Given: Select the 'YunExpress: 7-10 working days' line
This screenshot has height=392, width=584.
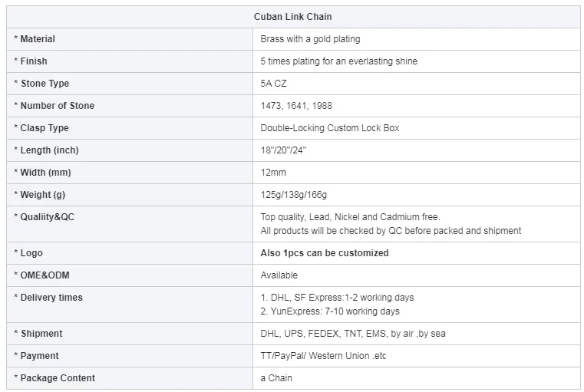Looking at the screenshot, I should [330, 311].
